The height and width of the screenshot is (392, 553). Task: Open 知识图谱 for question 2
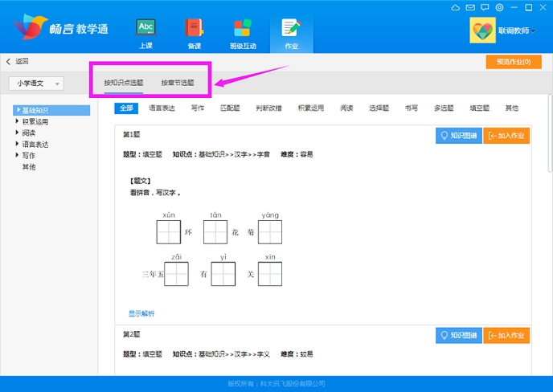click(457, 336)
